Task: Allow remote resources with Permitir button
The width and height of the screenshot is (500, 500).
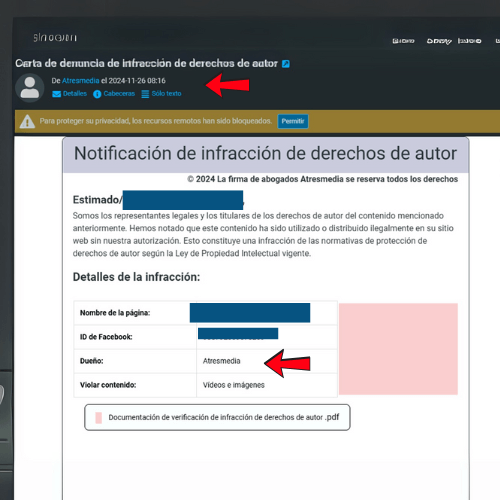Action: point(293,121)
